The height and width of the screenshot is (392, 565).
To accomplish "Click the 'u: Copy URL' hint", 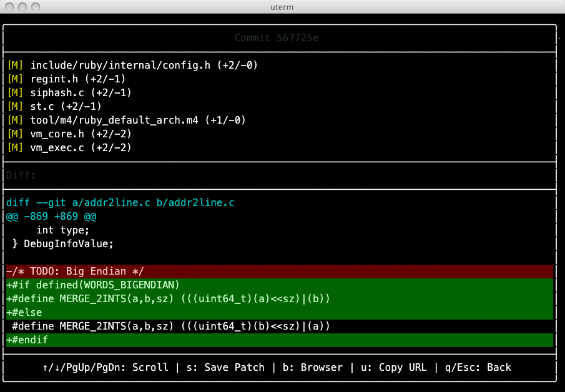I will point(394,368).
